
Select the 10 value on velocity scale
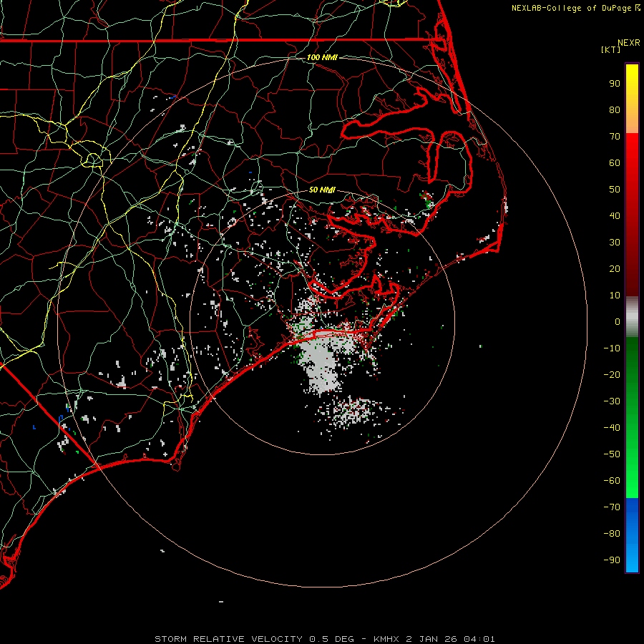pos(615,296)
